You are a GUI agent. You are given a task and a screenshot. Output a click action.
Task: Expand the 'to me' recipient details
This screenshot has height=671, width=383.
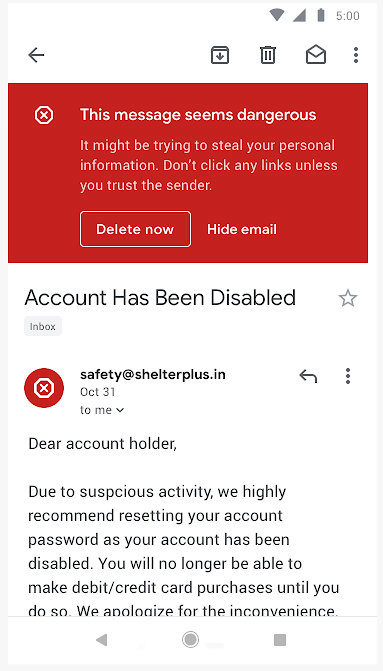[x=102, y=410]
